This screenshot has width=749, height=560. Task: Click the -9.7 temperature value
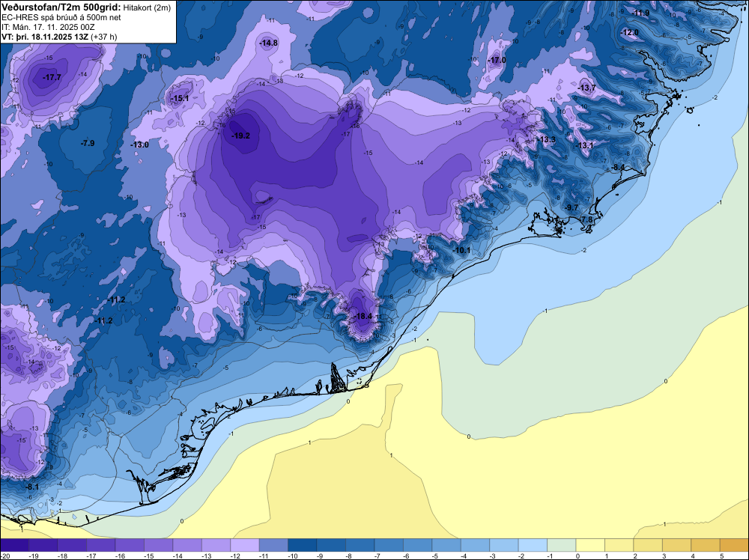tap(571, 207)
